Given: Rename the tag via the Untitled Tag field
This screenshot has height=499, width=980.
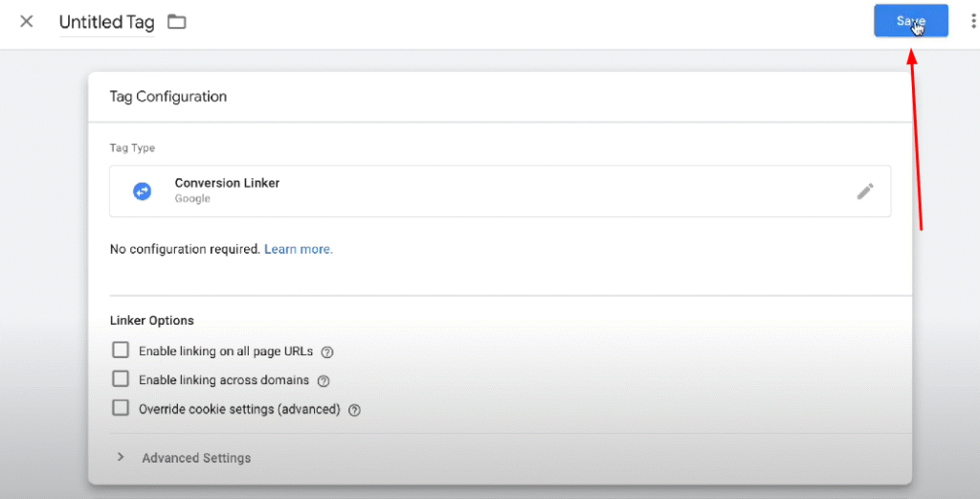Looking at the screenshot, I should [x=107, y=22].
